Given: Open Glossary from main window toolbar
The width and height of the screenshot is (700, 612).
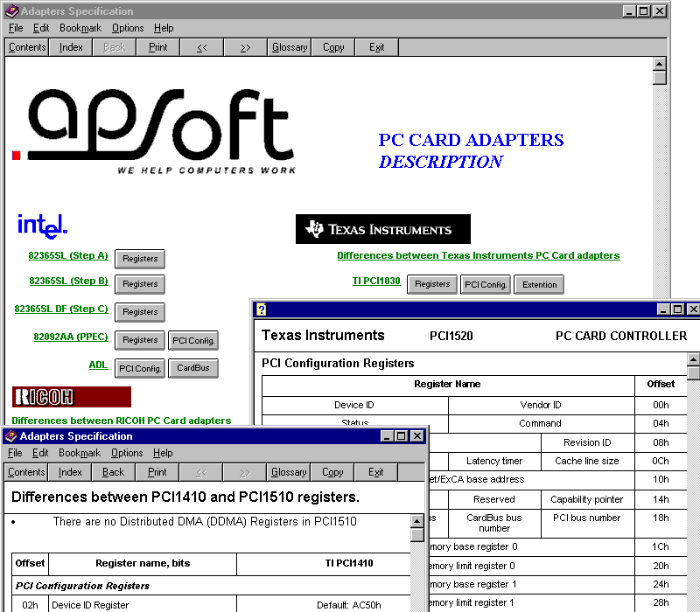Looking at the screenshot, I should tap(290, 47).
